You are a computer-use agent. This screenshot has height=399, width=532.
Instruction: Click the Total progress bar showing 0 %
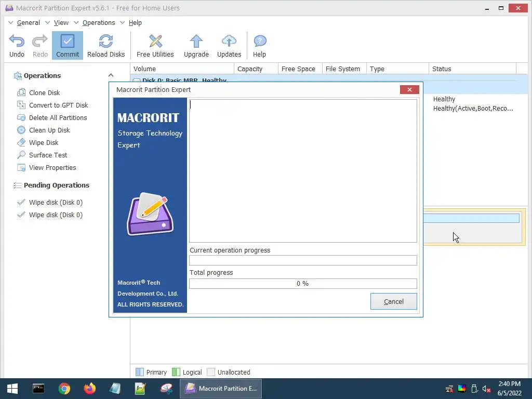click(303, 284)
